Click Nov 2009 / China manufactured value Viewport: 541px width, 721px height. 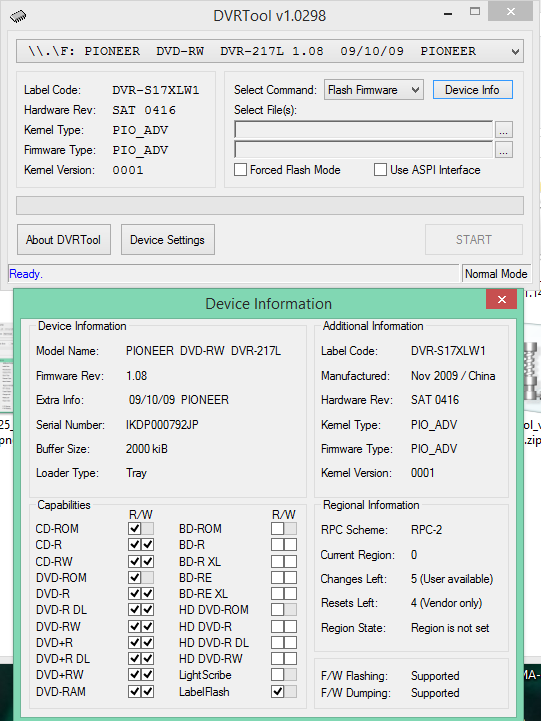pyautogui.click(x=453, y=376)
